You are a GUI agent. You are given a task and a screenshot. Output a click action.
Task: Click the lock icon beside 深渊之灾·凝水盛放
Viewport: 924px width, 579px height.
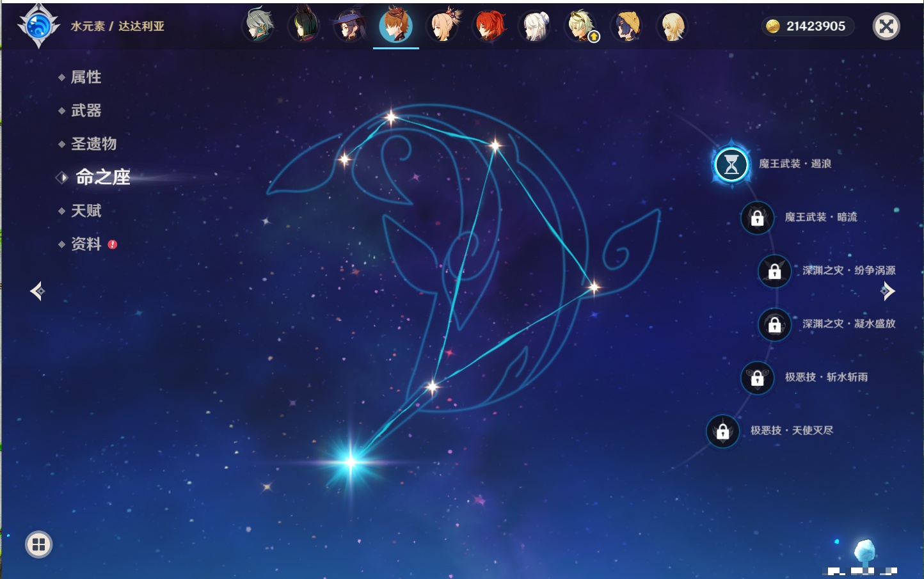[774, 324]
